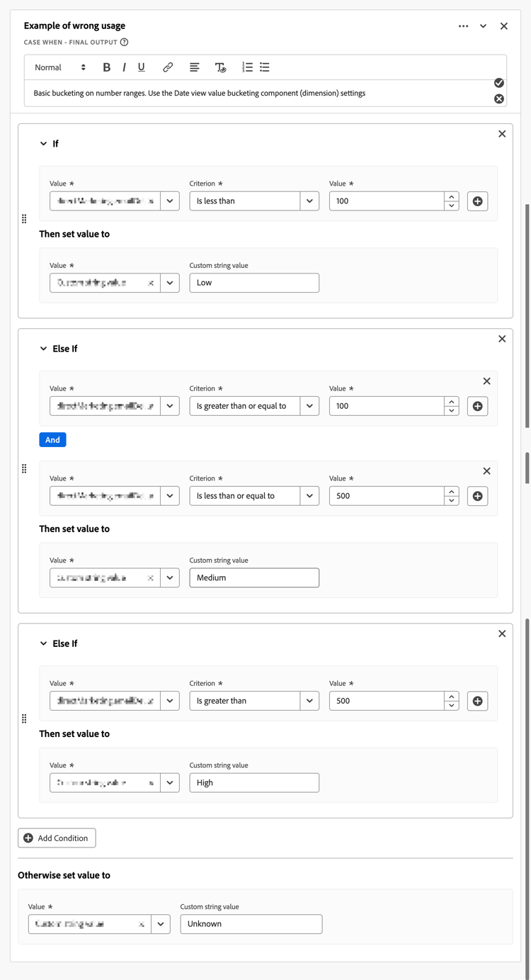Apply italic formatting to description text
Viewport: 531px width, 980px height.
point(124,67)
